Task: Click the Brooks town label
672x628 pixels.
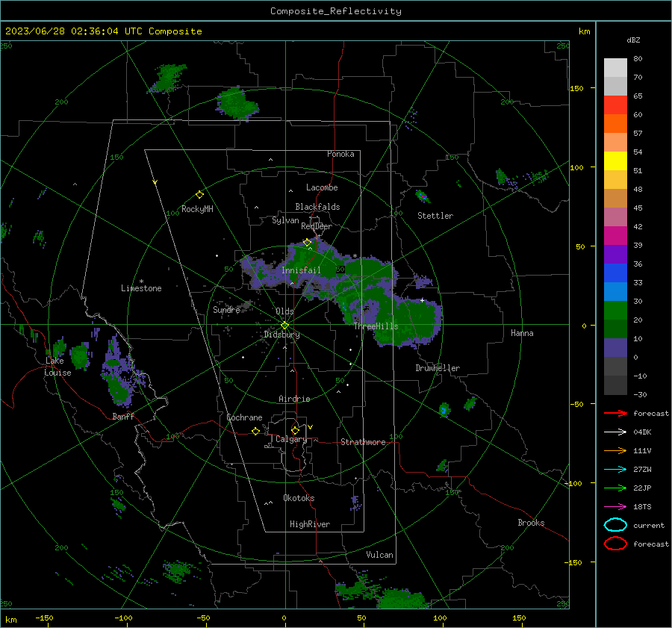Action: point(531,523)
